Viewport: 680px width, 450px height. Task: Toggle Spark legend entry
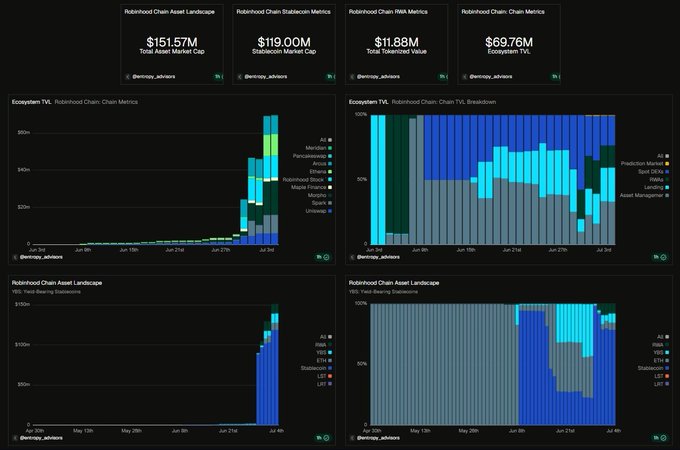322,203
